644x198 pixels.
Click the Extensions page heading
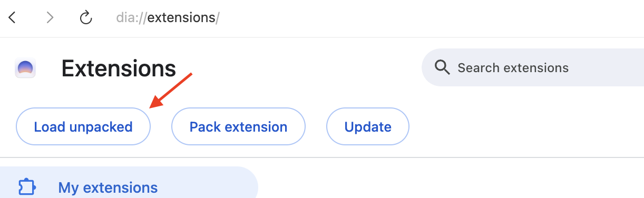pyautogui.click(x=119, y=68)
